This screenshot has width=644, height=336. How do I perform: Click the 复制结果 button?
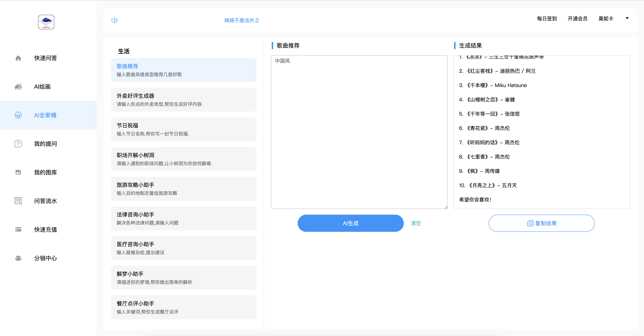(541, 223)
